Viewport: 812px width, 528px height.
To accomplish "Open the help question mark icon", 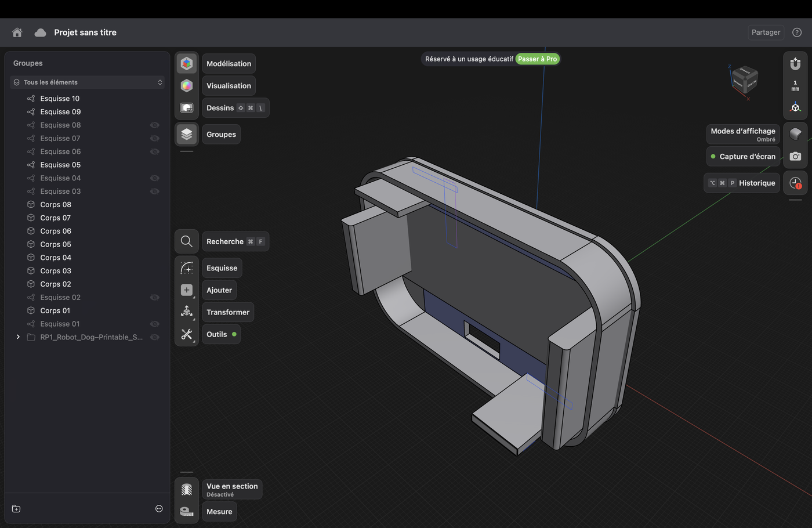I will tap(797, 32).
